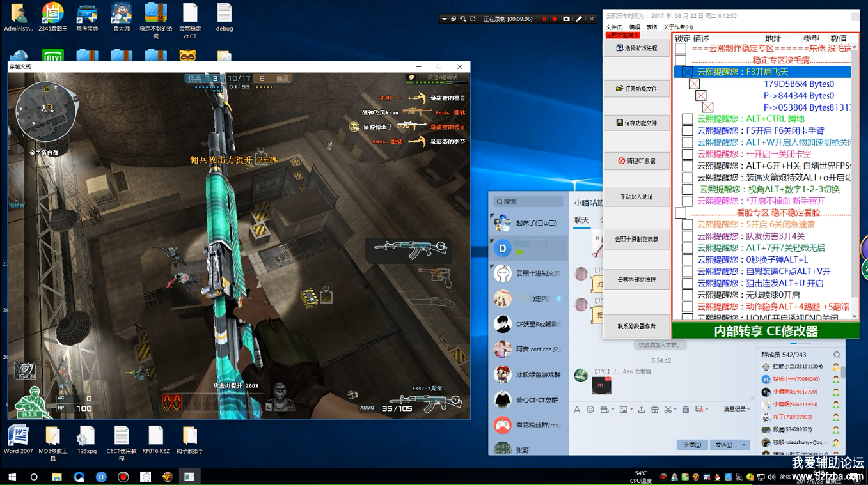The width and height of the screenshot is (868, 485).
Task: Check the F5开启 F6关闭卡手臂 checkbox
Action: coord(687,130)
